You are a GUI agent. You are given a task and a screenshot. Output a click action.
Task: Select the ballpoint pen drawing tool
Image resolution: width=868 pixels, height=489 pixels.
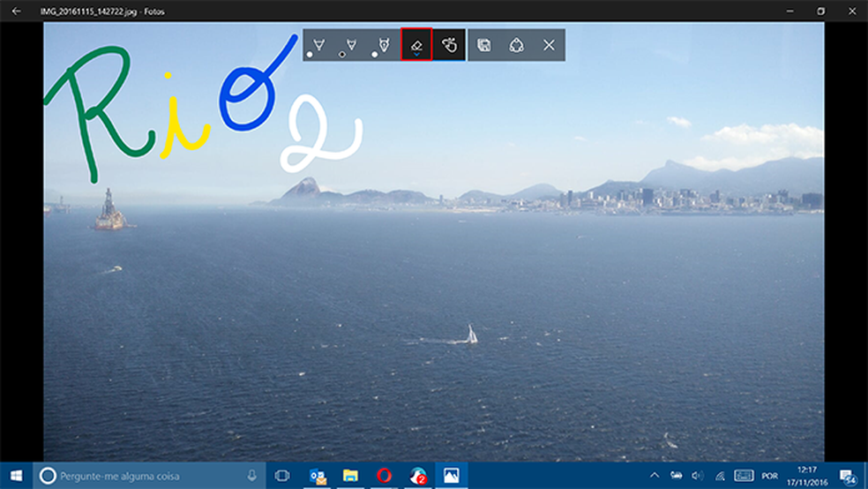318,45
